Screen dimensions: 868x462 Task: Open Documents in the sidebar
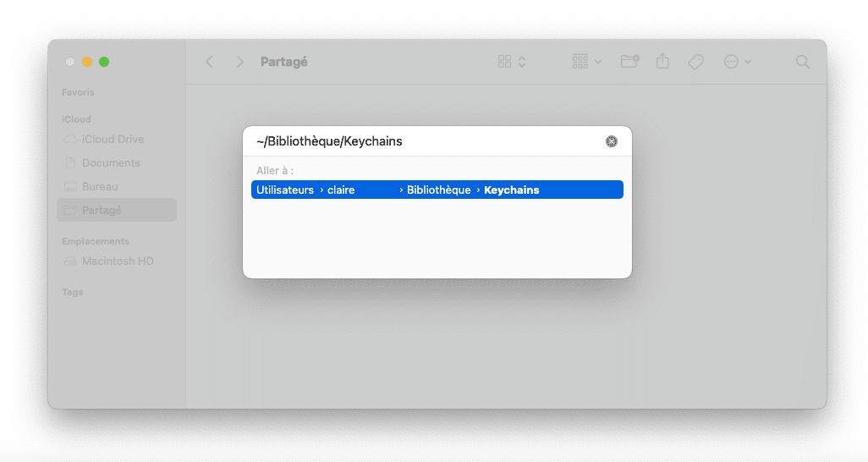tap(111, 162)
